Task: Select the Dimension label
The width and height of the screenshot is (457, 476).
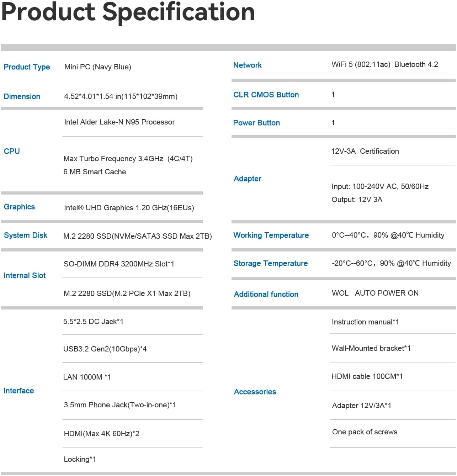Action: coord(22,96)
